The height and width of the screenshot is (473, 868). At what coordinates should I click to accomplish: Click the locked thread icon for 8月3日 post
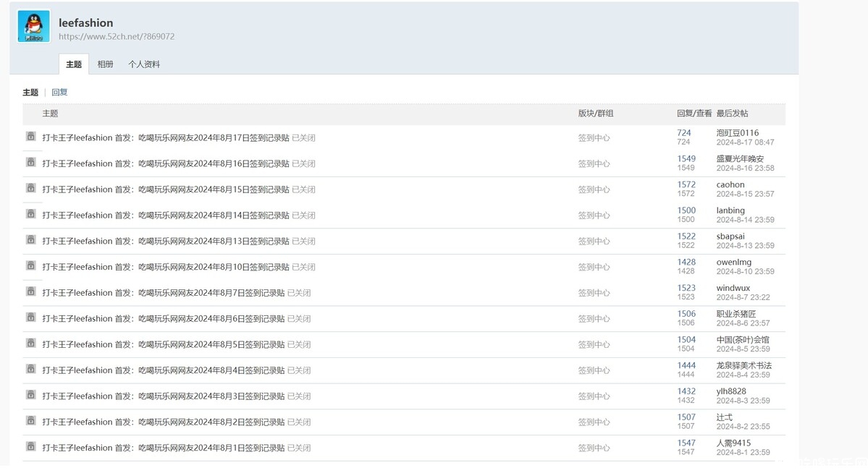pos(31,394)
